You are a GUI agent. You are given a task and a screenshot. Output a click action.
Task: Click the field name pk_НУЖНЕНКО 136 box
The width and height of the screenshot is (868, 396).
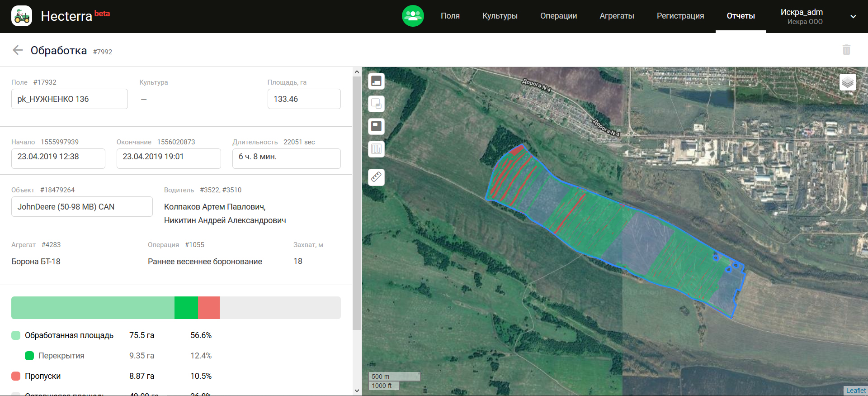(70, 99)
